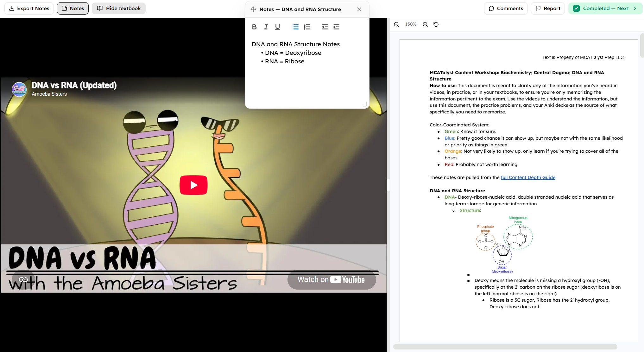Click the book icon on Hide textbook

tap(100, 9)
